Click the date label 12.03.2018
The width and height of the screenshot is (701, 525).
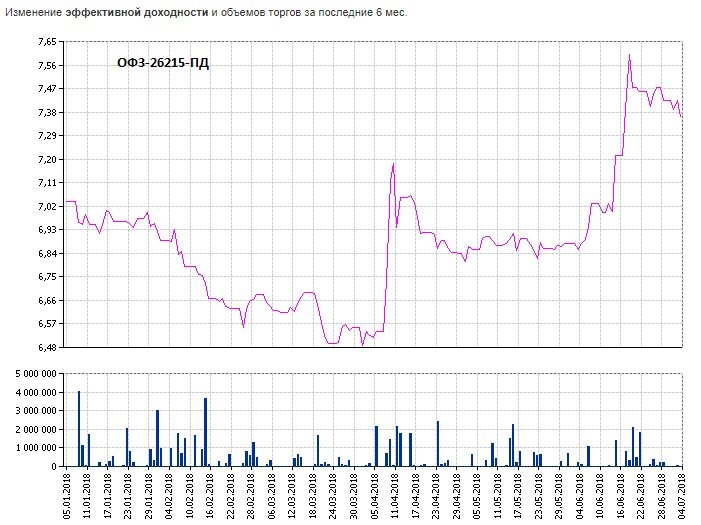(x=292, y=497)
